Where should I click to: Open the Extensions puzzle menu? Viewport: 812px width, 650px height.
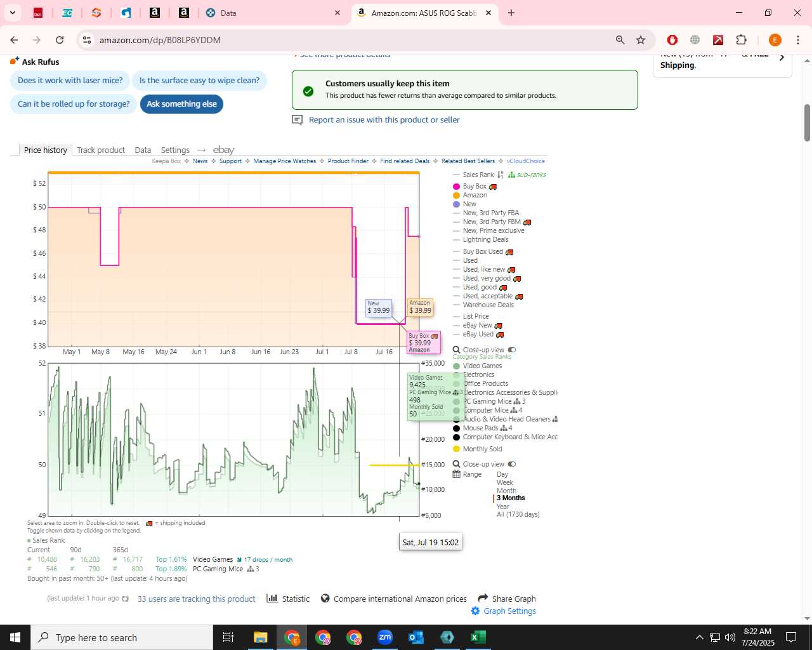[741, 40]
